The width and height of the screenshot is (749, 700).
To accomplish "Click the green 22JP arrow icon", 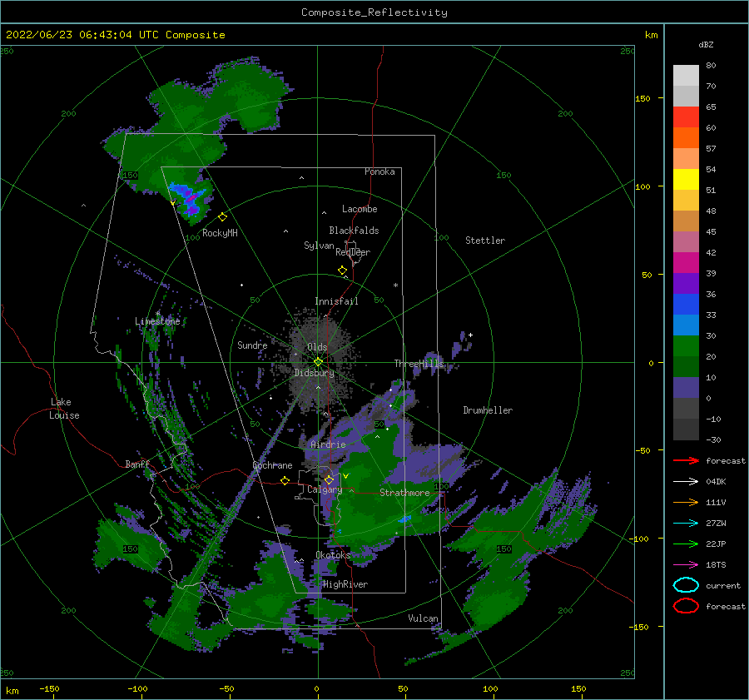I will [x=686, y=544].
